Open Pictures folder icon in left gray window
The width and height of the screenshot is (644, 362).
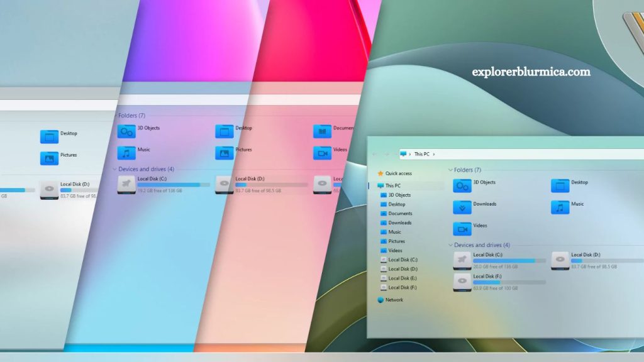(x=49, y=158)
